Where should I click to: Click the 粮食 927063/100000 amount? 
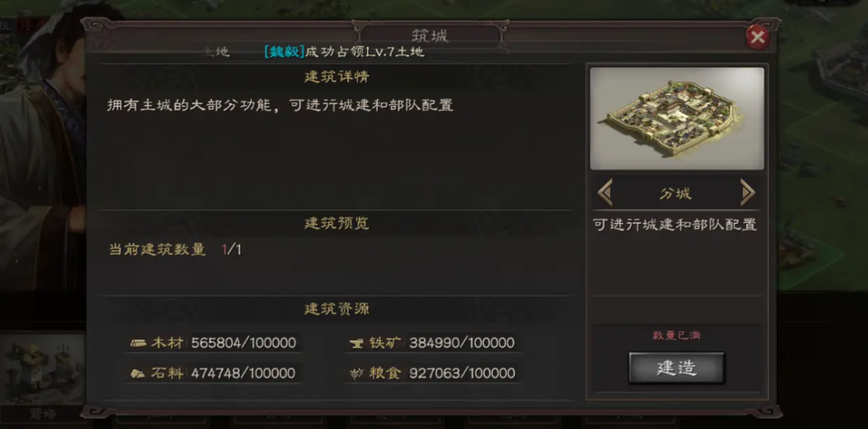(x=462, y=374)
